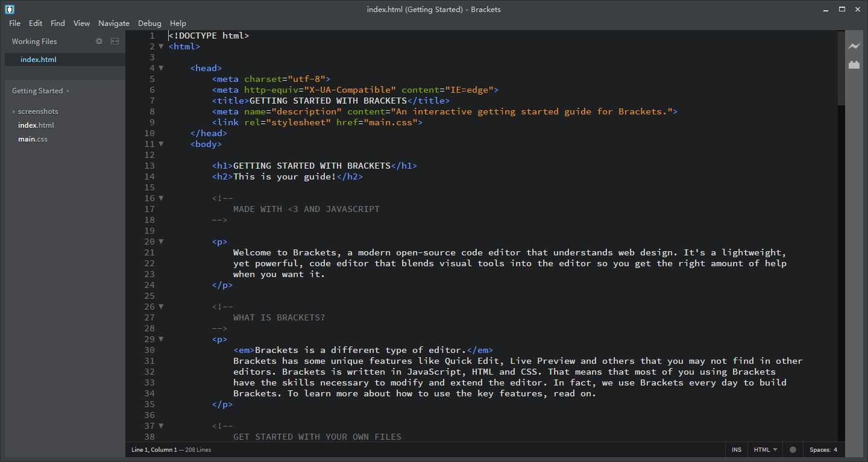The width and height of the screenshot is (868, 462).
Task: Toggle INS insert/overwrite mode
Action: pos(737,450)
